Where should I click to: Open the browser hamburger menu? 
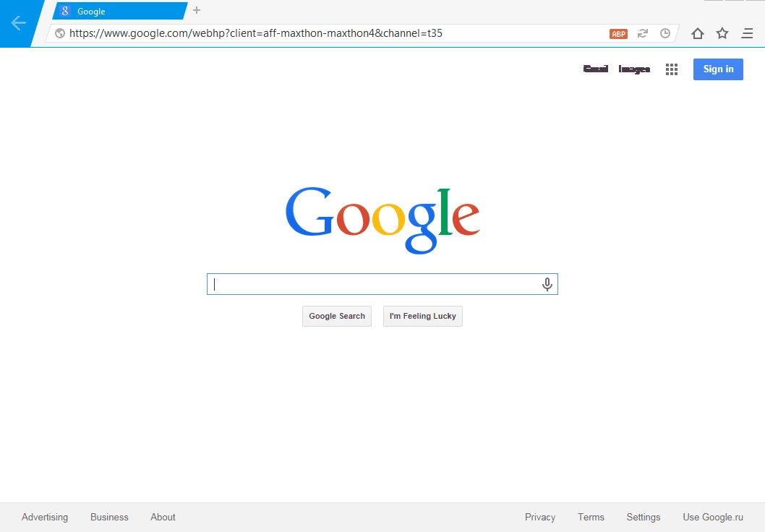[x=747, y=33]
